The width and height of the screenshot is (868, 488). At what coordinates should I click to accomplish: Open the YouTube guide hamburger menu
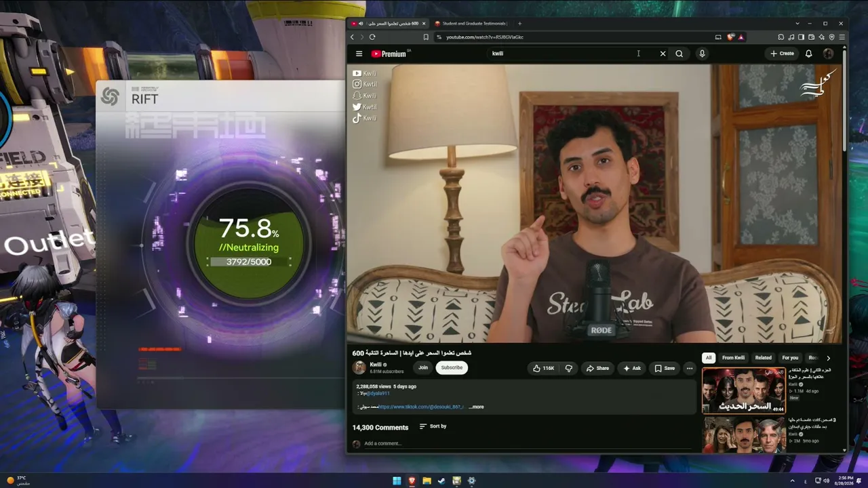point(359,54)
